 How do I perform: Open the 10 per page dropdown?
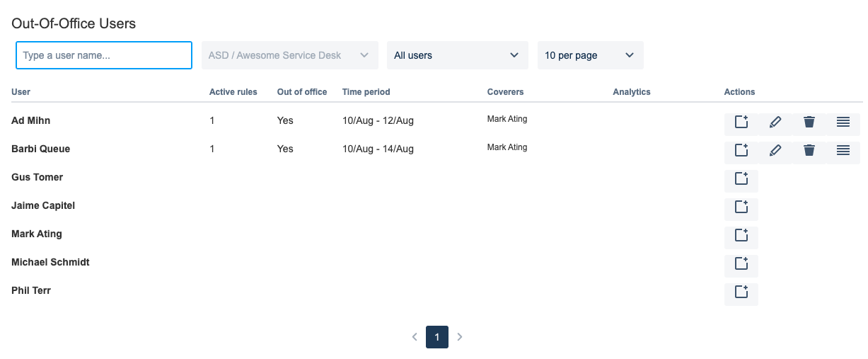pyautogui.click(x=591, y=55)
